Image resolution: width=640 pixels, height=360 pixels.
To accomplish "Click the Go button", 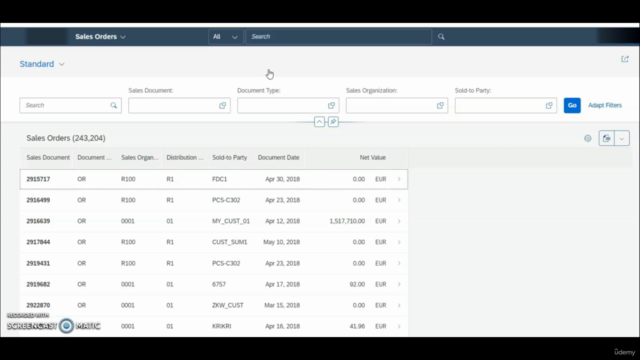I will [x=572, y=105].
